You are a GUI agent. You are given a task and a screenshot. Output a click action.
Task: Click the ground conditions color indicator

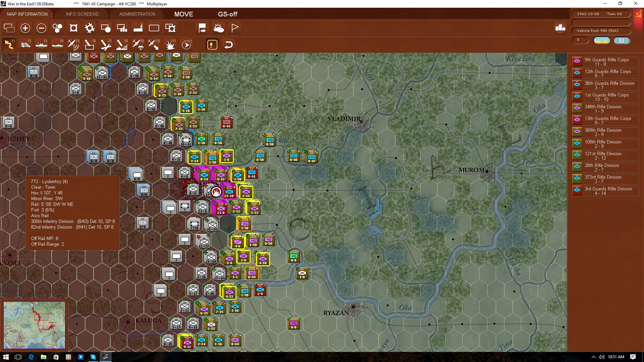(x=602, y=40)
